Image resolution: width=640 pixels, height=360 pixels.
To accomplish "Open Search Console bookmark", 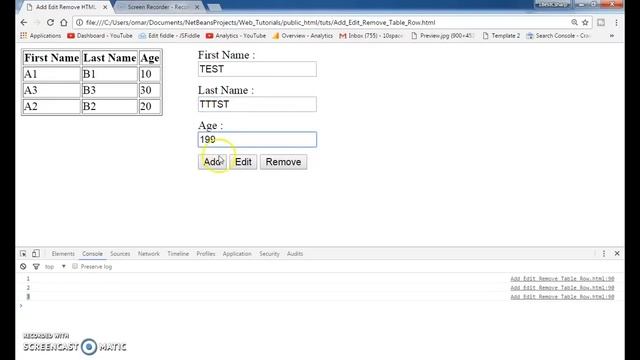I will pos(558,36).
